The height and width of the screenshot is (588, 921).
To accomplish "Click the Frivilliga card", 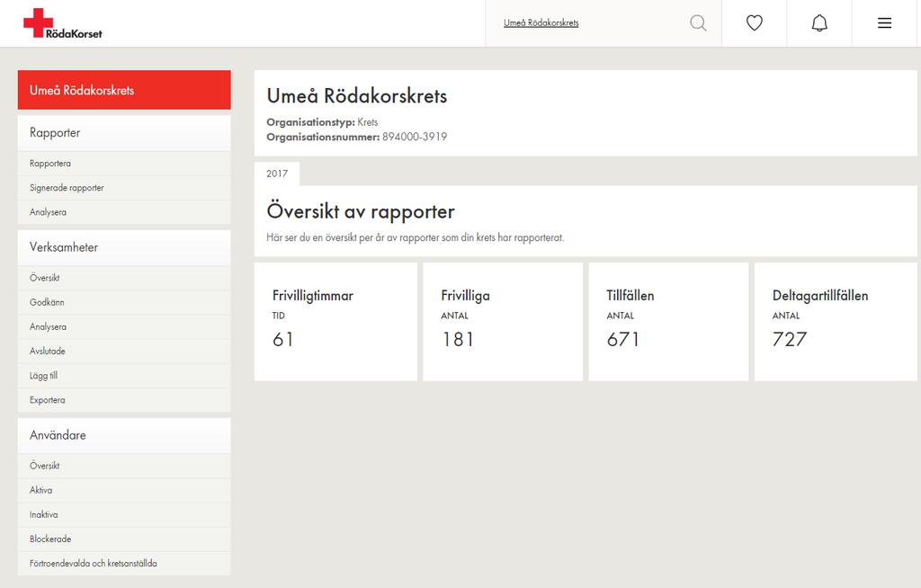I will tap(503, 321).
